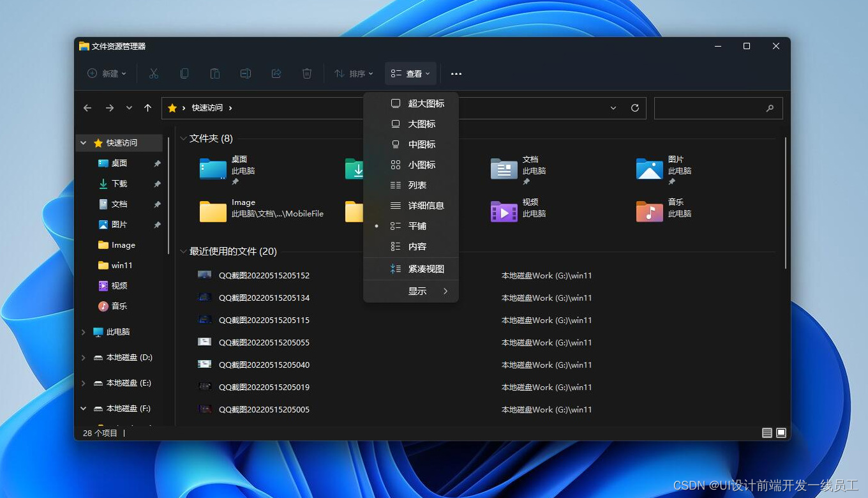868x498 pixels.
Task: Go forward with the right arrow
Action: 110,108
